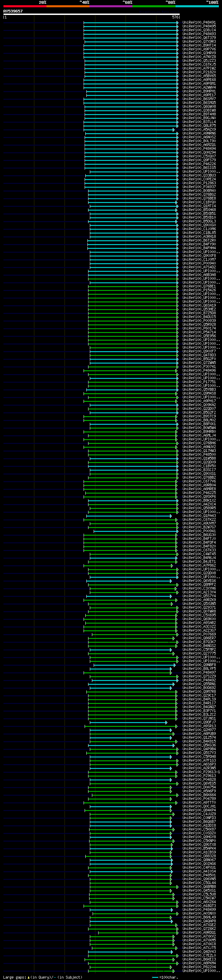Click the red 20% identity legend segment
Image resolution: width=222 pixels, height=980 pixels.
(25, 6)
